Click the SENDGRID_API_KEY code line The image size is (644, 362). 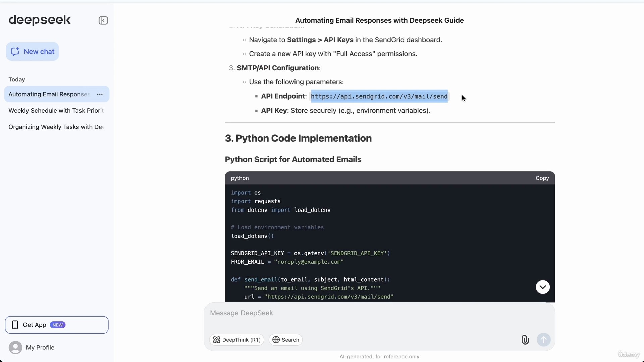click(x=310, y=253)
